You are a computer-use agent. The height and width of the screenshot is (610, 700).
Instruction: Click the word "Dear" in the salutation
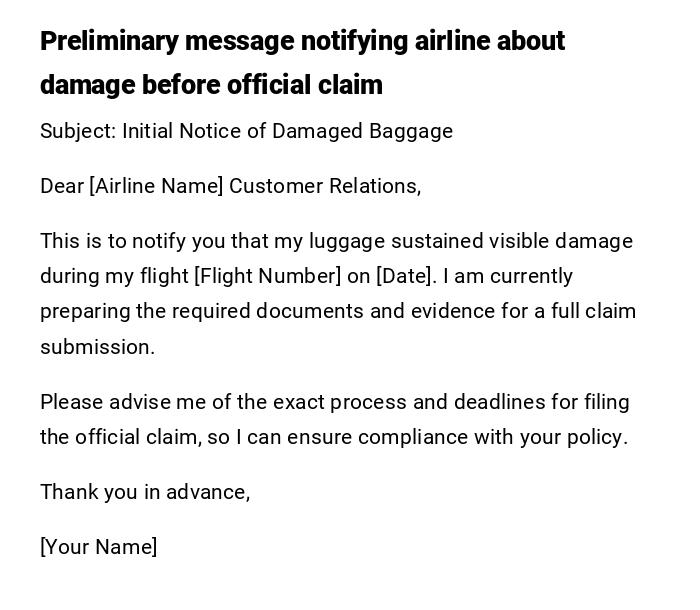[62, 186]
